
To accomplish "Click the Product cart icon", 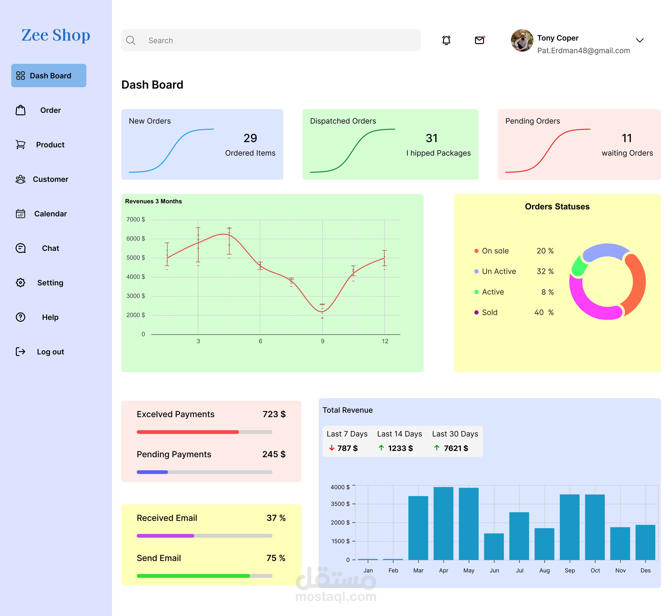I will [x=21, y=145].
